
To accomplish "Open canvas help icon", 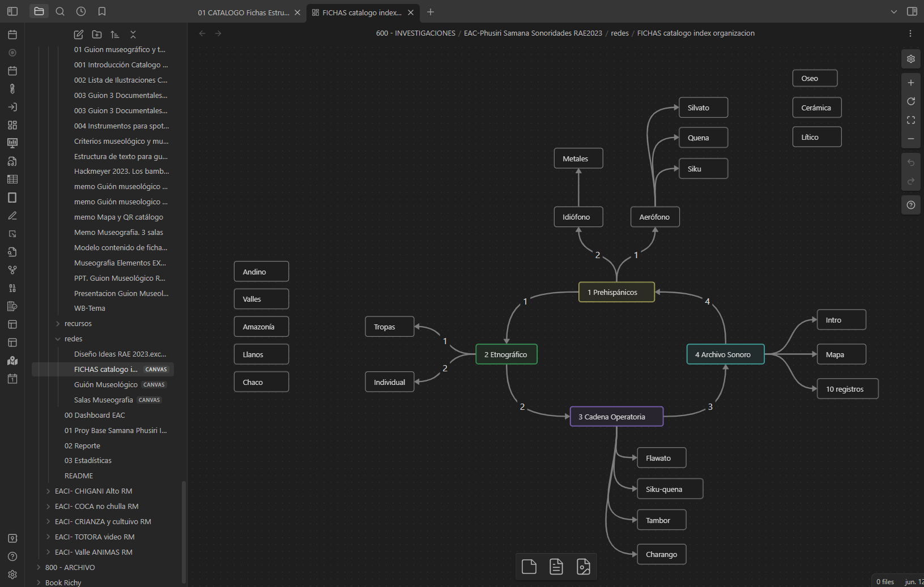I will point(911,205).
